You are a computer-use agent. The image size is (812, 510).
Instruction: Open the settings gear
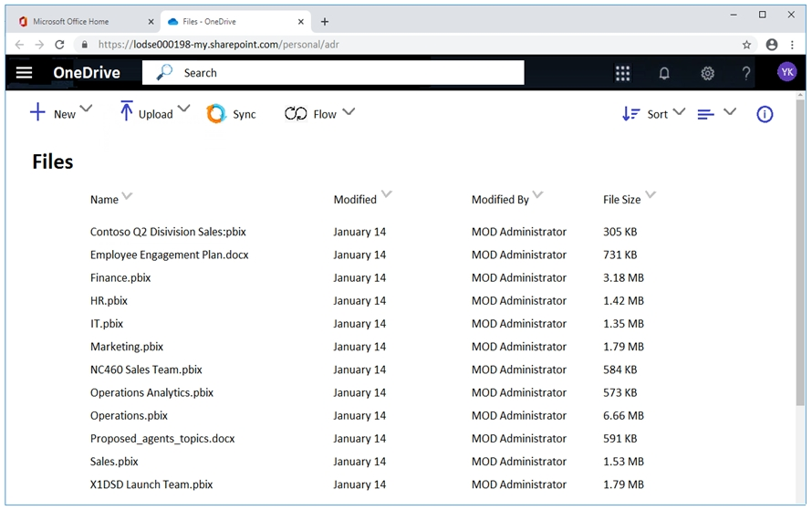pos(707,73)
